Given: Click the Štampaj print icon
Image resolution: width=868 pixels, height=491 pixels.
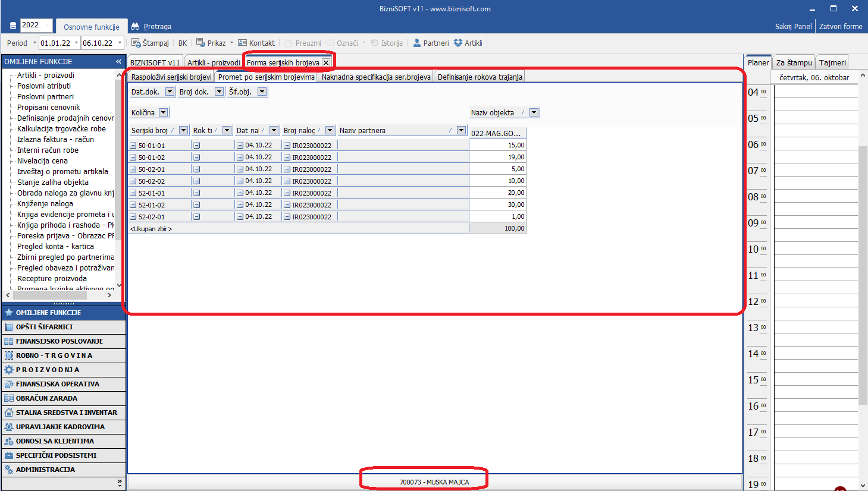Looking at the screenshot, I should (136, 43).
